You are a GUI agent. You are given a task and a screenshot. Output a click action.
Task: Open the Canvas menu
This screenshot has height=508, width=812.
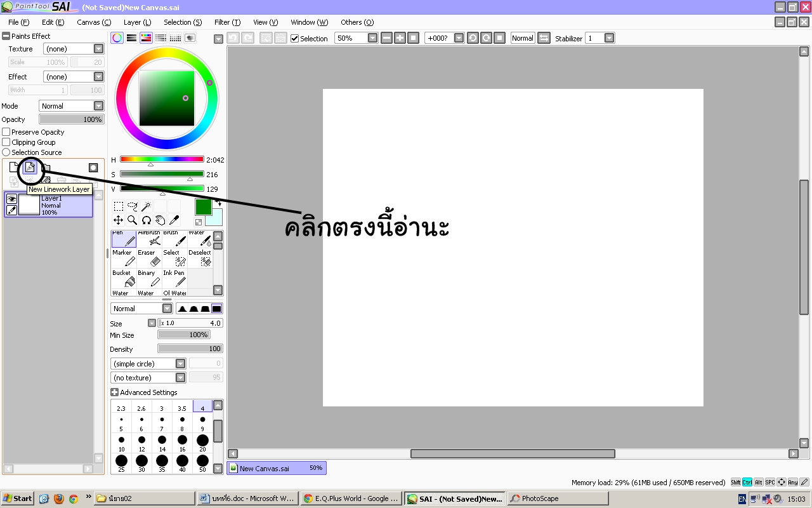coord(94,22)
